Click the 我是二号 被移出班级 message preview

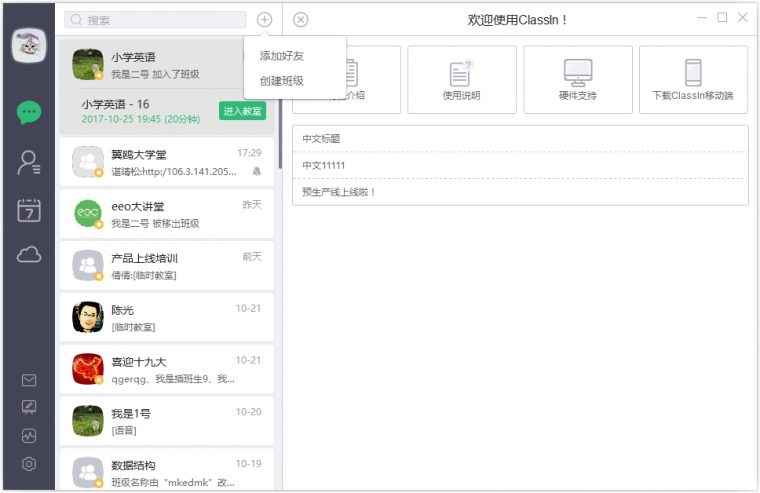155,223
